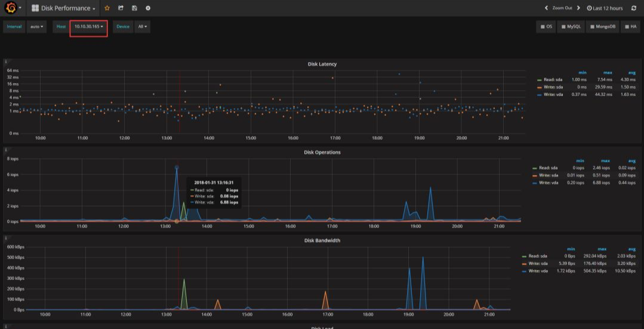The image size is (644, 329).
Task: Click Read: sda color swatch in Disk Latency legend
Action: (x=540, y=80)
